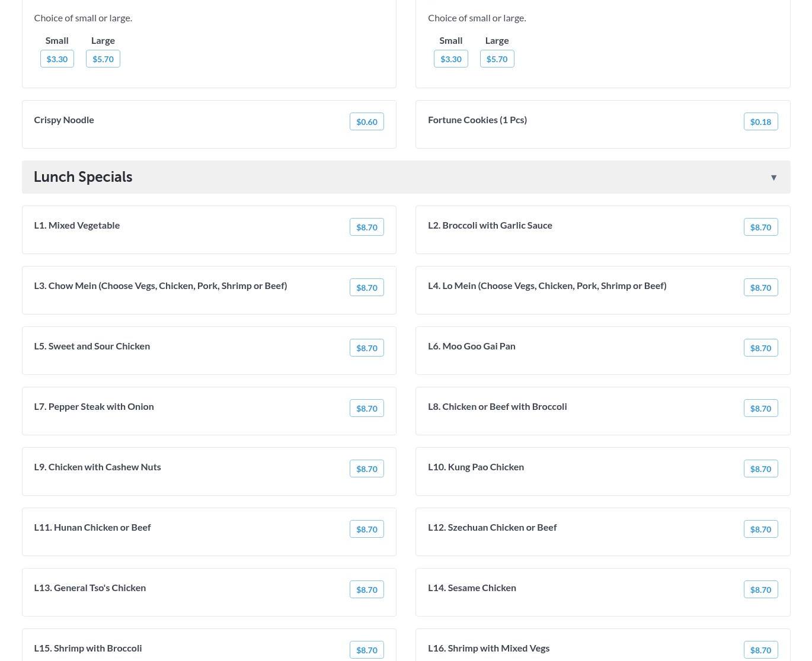Collapse the Lunch Specials section arrow

pyautogui.click(x=773, y=178)
